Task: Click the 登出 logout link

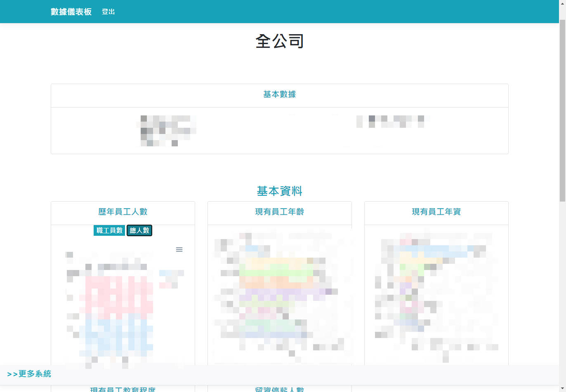Action: (108, 12)
